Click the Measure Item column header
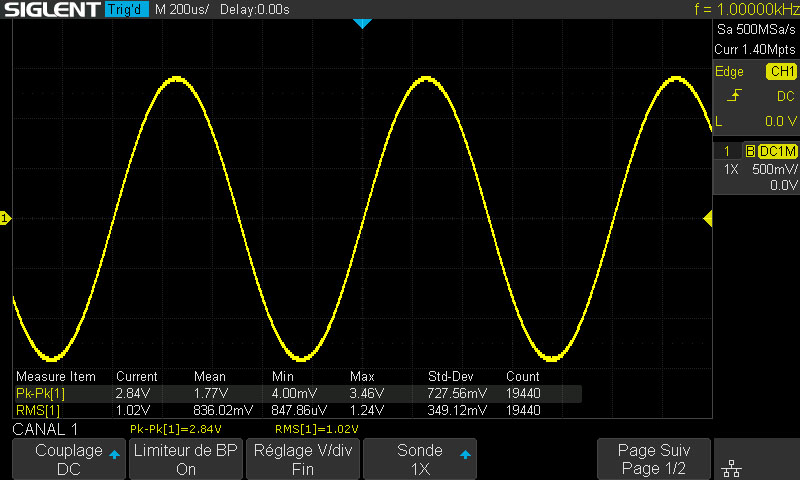Image resolution: width=800 pixels, height=480 pixels. coord(56,376)
